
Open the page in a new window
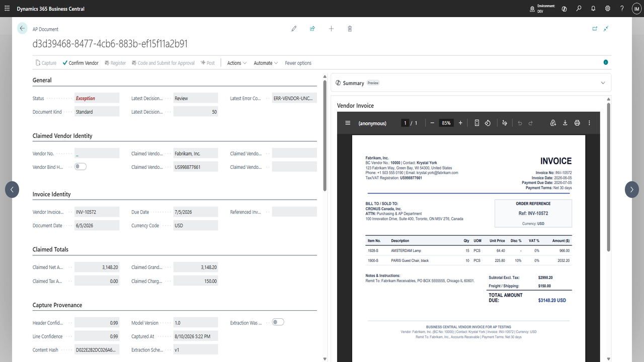(x=595, y=29)
